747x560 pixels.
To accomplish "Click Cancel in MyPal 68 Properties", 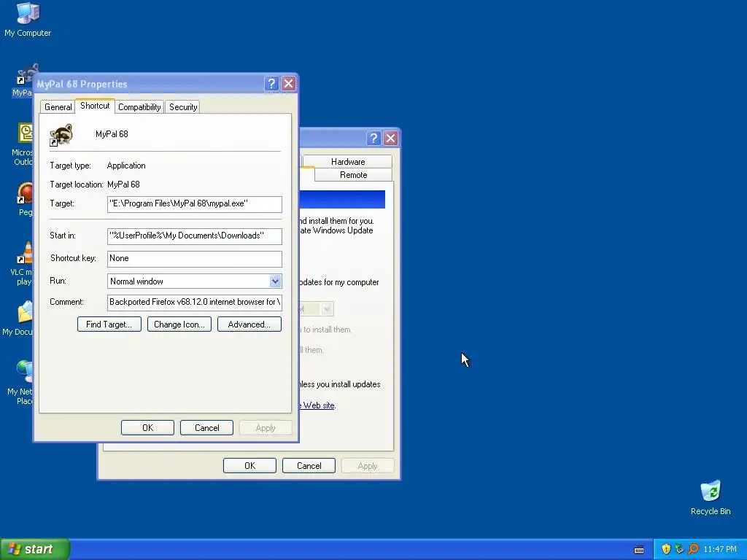I will click(x=206, y=427).
